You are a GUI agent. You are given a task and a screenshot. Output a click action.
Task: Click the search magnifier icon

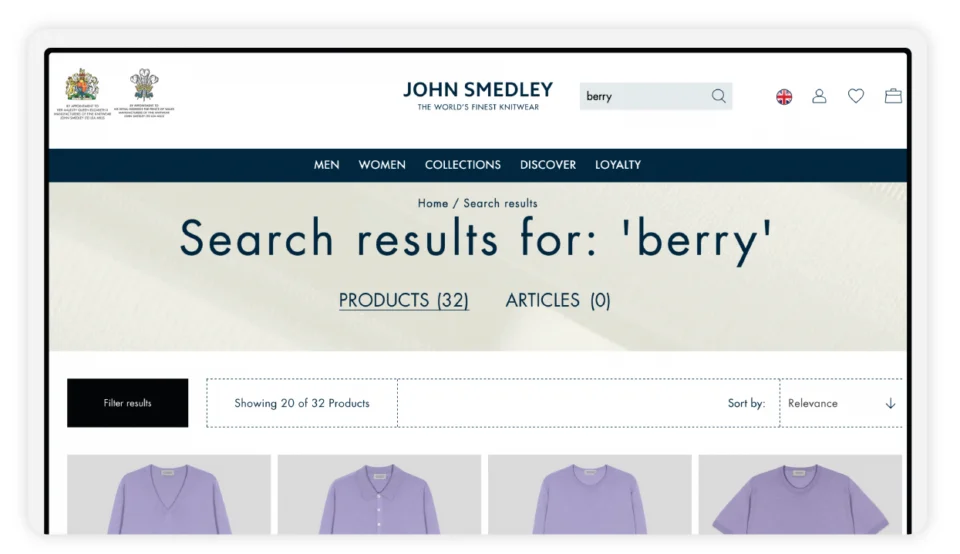[718, 96]
